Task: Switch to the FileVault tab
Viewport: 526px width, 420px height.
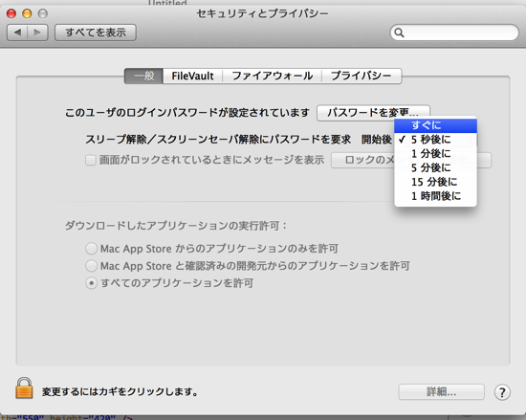Action: pyautogui.click(x=192, y=76)
